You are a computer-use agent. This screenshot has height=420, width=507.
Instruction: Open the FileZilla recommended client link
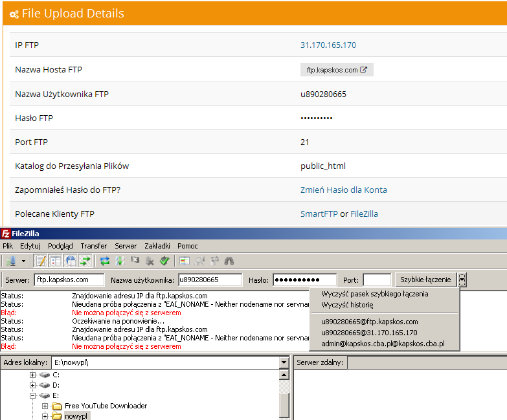click(x=364, y=214)
